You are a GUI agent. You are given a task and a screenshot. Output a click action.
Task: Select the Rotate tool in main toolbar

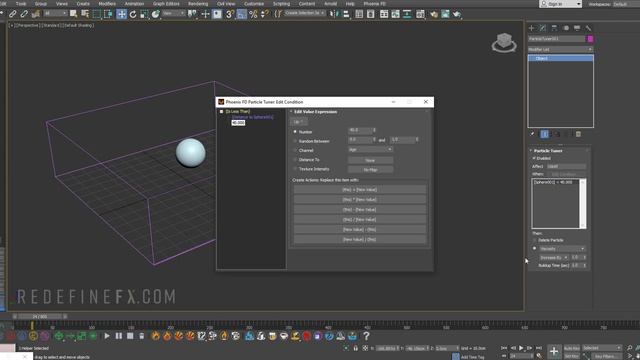[x=133, y=14]
